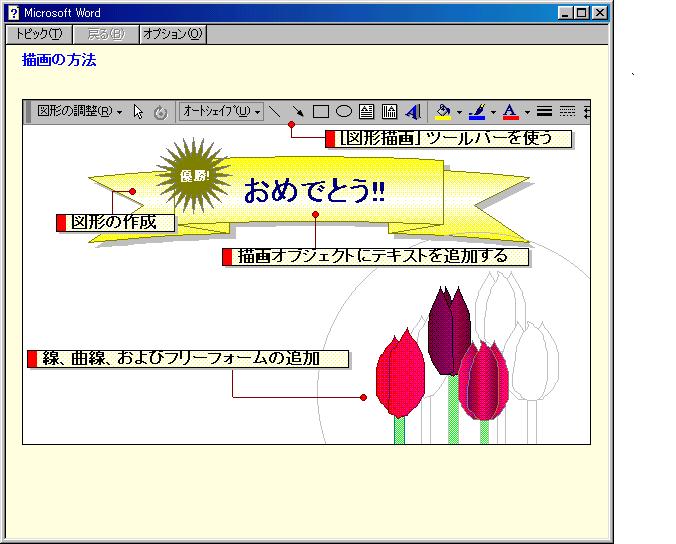676x544 pixels.
Task: Maximize the Microsoft Word help window
Action: point(582,13)
